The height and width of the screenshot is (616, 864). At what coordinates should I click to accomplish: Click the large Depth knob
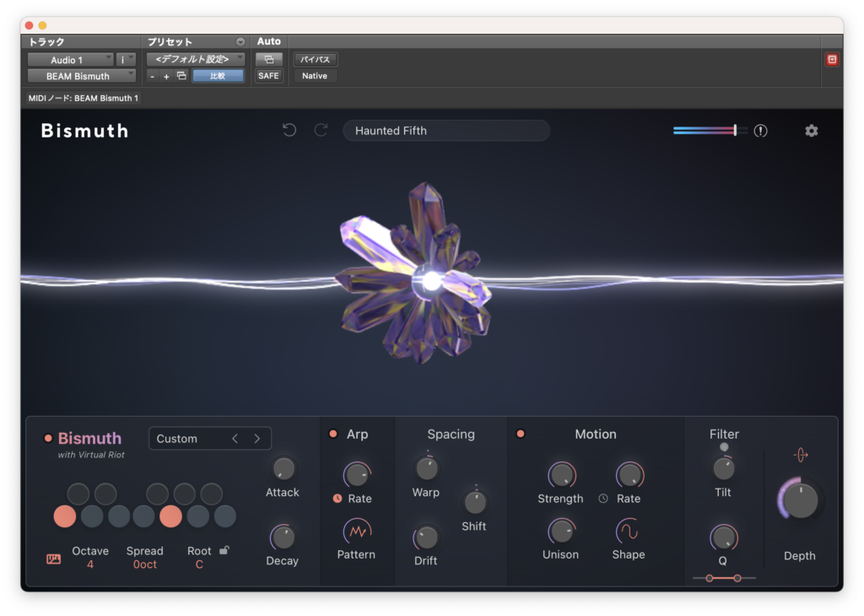click(800, 500)
